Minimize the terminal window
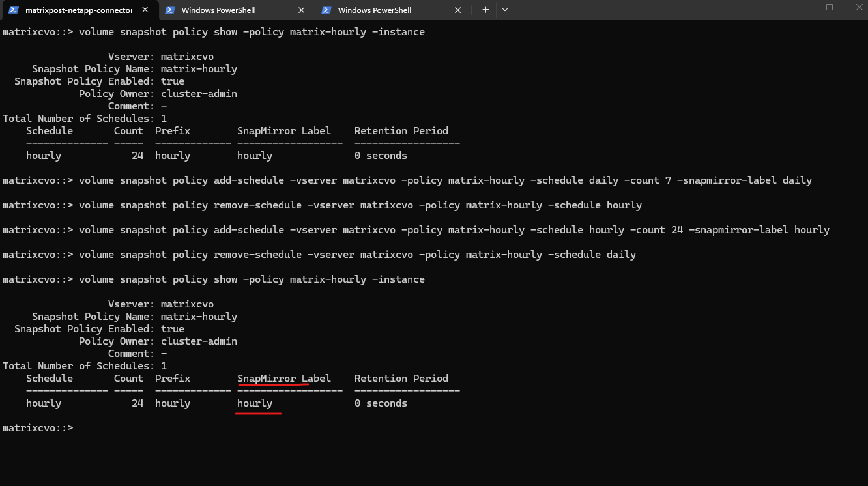The image size is (868, 486). (799, 7)
